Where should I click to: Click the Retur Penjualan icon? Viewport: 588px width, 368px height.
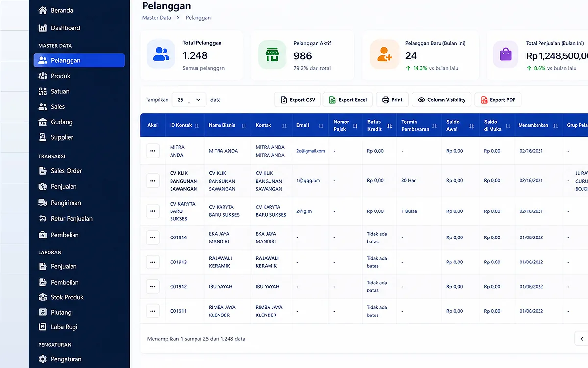pyautogui.click(x=43, y=219)
